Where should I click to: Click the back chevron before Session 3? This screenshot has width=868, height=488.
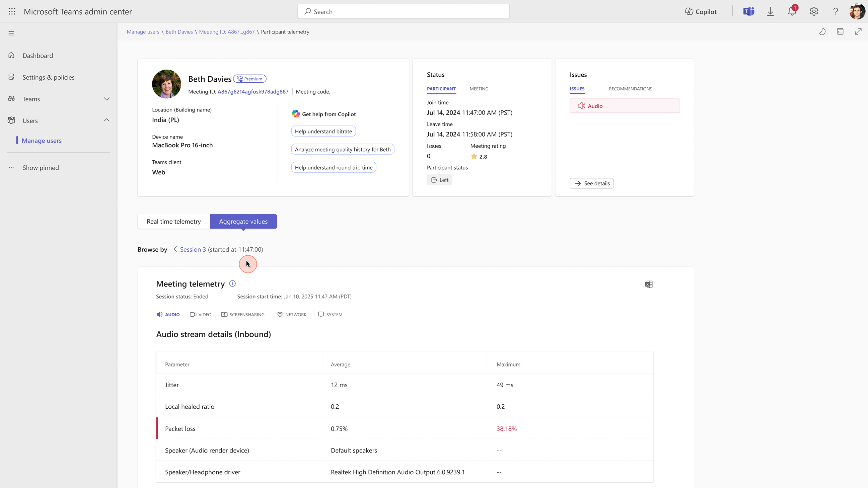coord(175,249)
